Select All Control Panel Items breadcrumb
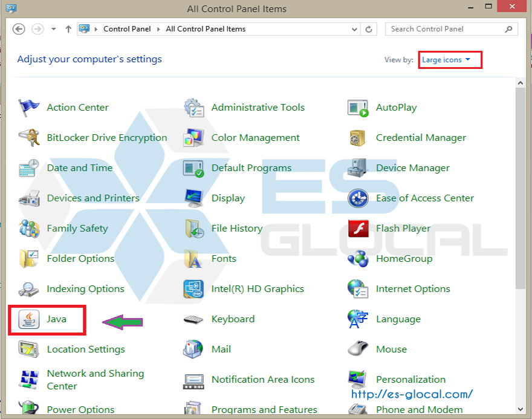The width and height of the screenshot is (532, 419). (x=206, y=29)
